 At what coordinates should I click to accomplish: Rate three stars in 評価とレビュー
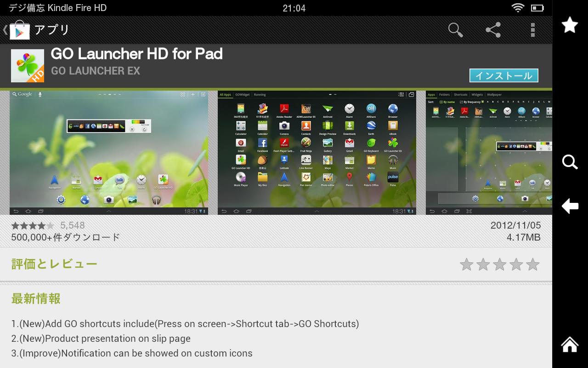click(500, 264)
